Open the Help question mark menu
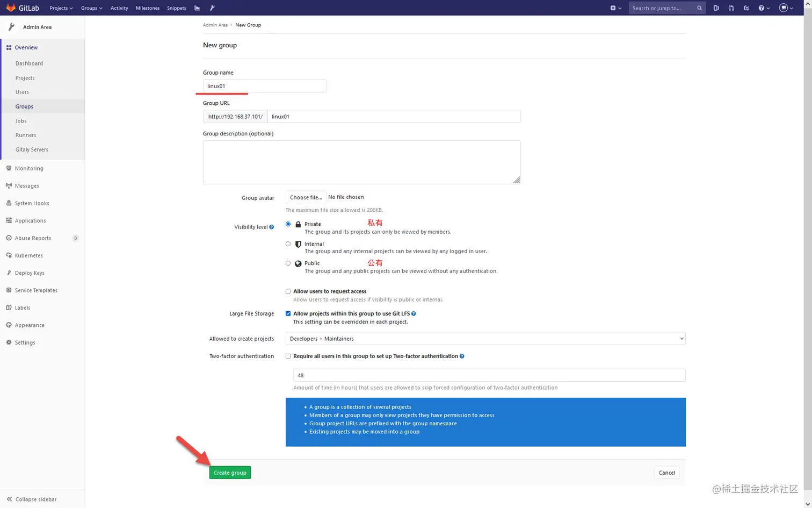This screenshot has height=508, width=812. pyautogui.click(x=764, y=8)
